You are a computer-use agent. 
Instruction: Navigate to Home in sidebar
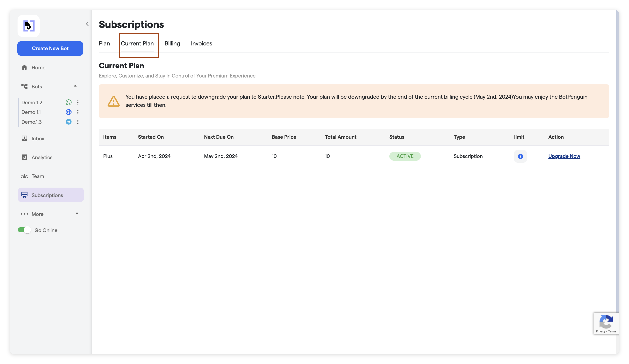coord(38,67)
